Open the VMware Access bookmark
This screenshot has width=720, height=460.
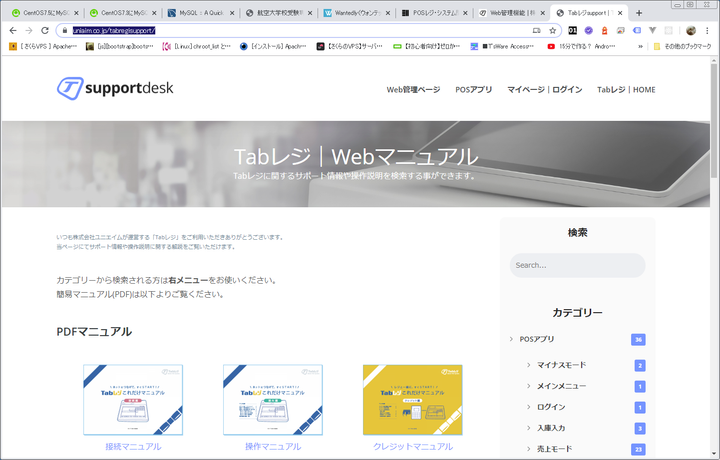(x=502, y=46)
